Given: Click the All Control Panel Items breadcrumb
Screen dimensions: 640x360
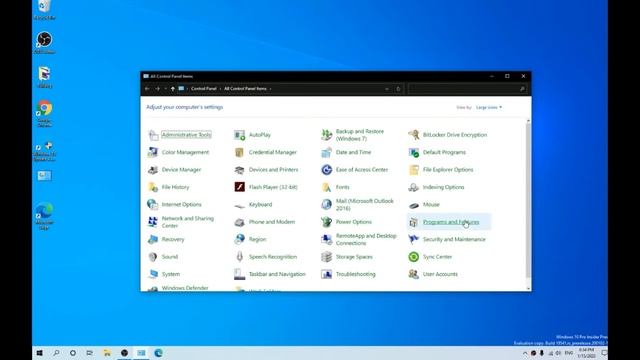Looking at the screenshot, I should pyautogui.click(x=245, y=89).
